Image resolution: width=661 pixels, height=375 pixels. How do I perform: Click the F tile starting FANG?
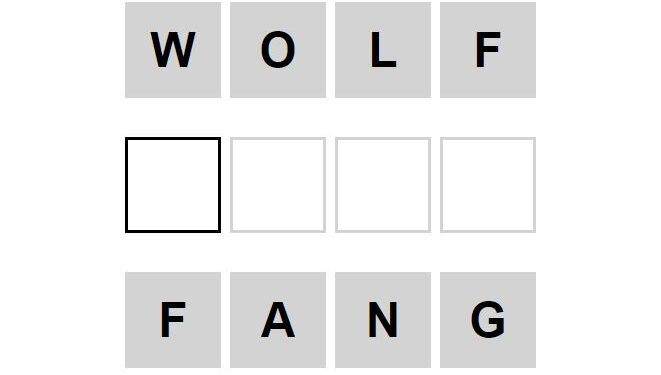(173, 320)
